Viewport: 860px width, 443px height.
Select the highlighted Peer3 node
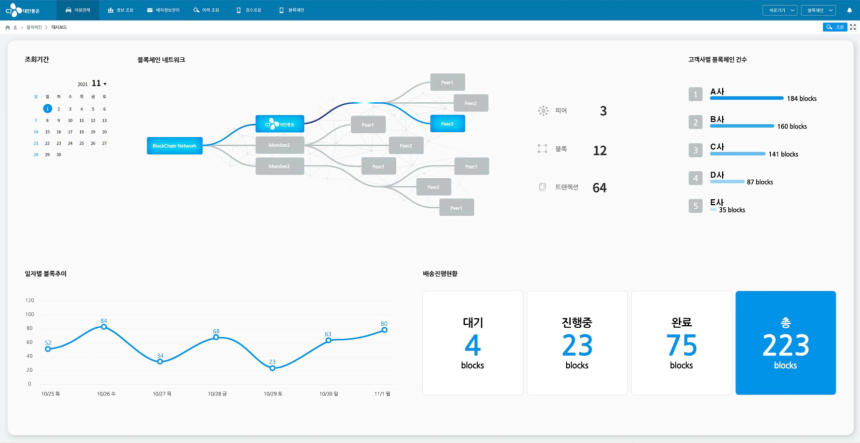point(446,124)
